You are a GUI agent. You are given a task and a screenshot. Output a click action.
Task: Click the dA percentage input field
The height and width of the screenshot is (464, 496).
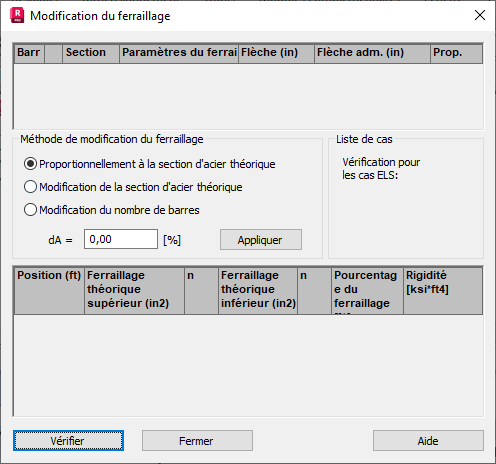(121, 239)
